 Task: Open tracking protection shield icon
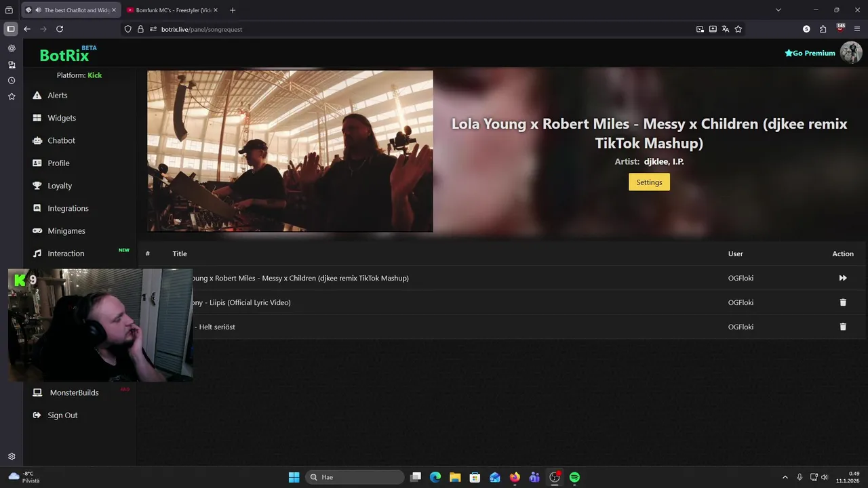(x=127, y=29)
